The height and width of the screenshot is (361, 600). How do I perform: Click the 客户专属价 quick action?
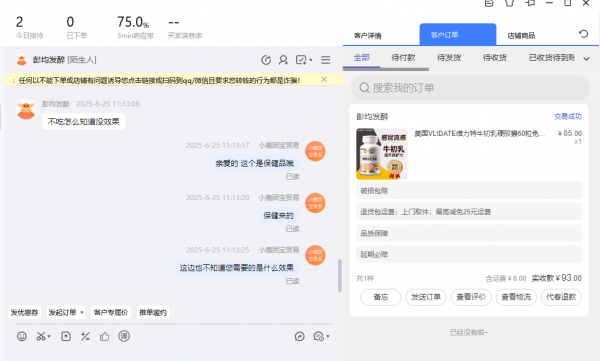111,312
